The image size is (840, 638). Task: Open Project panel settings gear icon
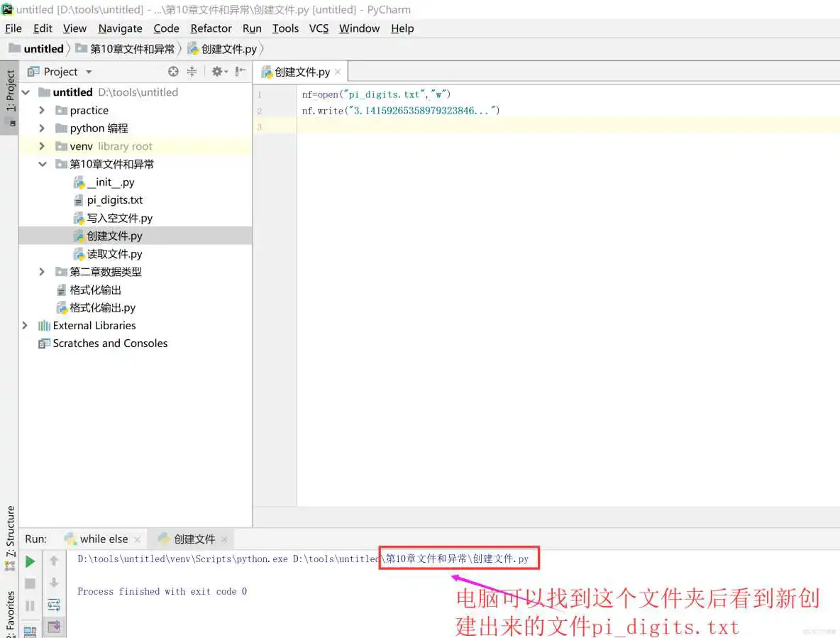tap(218, 71)
